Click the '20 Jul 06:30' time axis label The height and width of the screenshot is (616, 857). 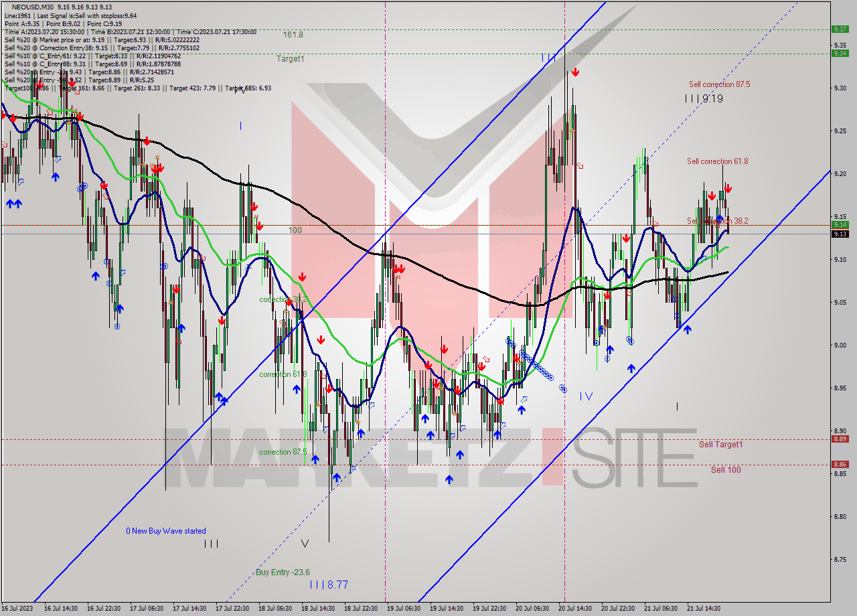[532, 609]
